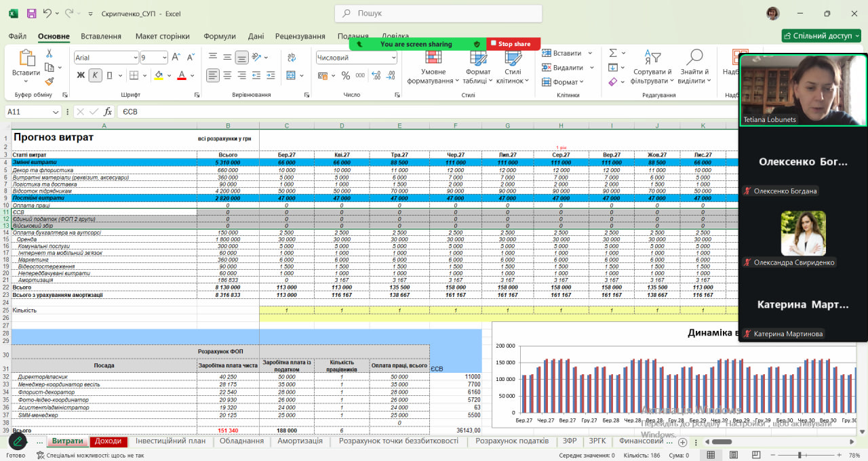The height and width of the screenshot is (461, 868).
Task: Toggle Italic formatting (К)
Action: click(95, 75)
